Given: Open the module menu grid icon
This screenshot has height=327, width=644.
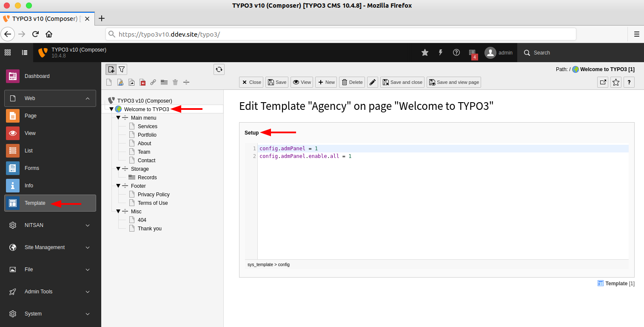Looking at the screenshot, I should [x=7, y=52].
